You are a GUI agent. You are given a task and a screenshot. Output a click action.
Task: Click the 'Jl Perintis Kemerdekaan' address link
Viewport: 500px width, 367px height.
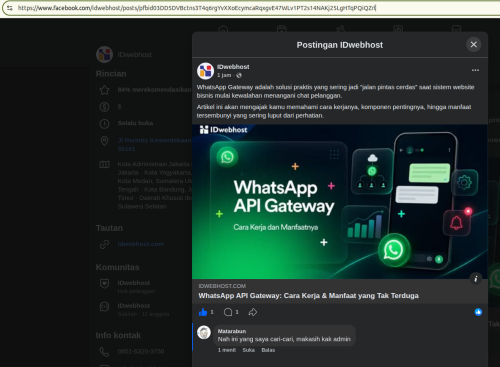click(x=154, y=144)
